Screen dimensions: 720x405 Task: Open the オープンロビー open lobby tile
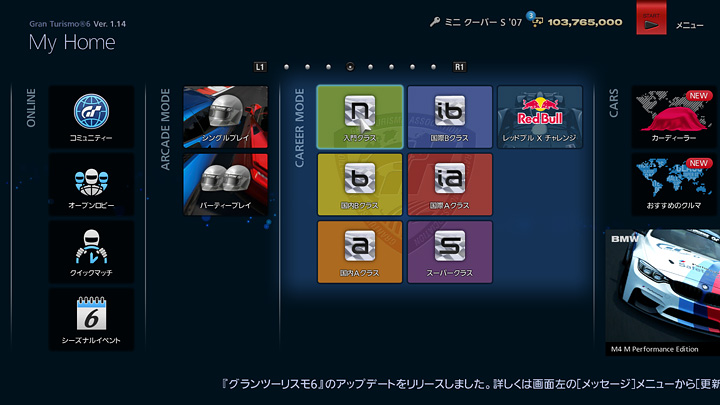[91, 184]
